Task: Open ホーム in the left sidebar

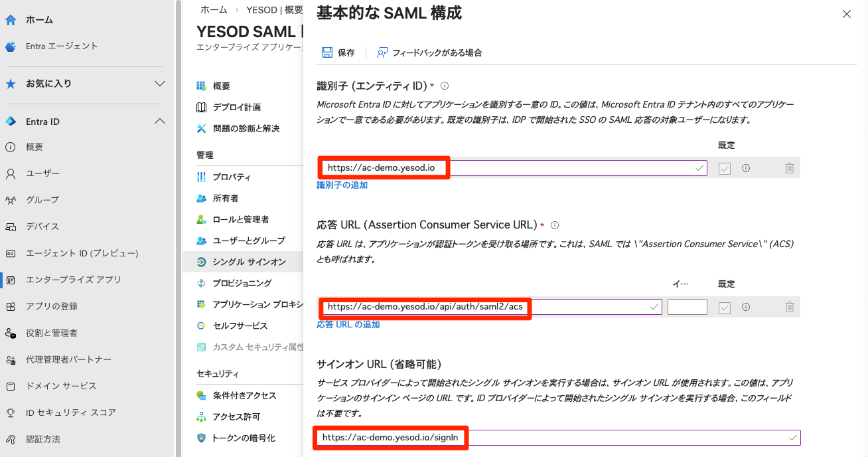Action: click(40, 20)
